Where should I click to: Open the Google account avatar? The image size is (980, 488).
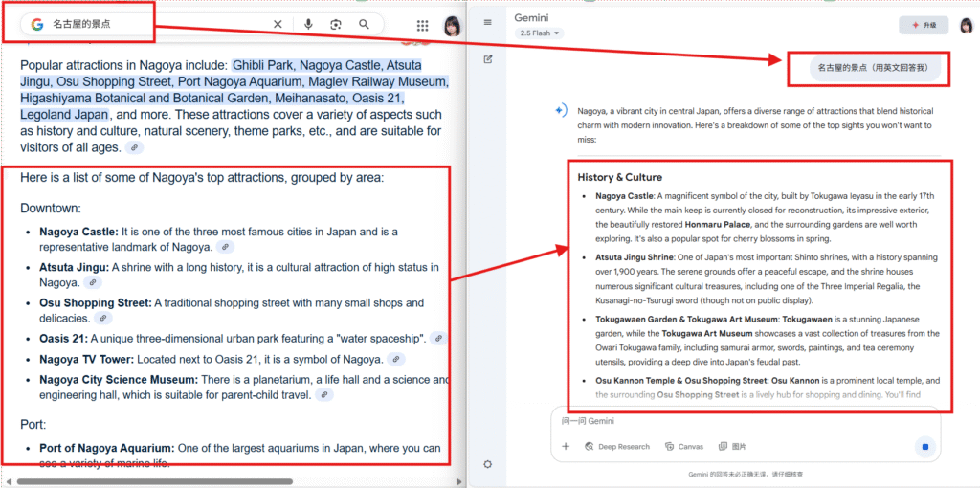point(452,26)
